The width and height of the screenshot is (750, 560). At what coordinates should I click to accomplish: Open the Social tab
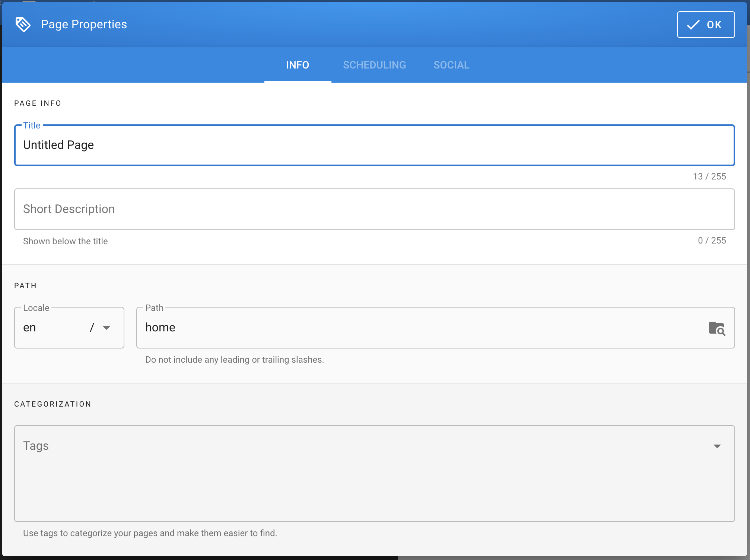click(451, 65)
